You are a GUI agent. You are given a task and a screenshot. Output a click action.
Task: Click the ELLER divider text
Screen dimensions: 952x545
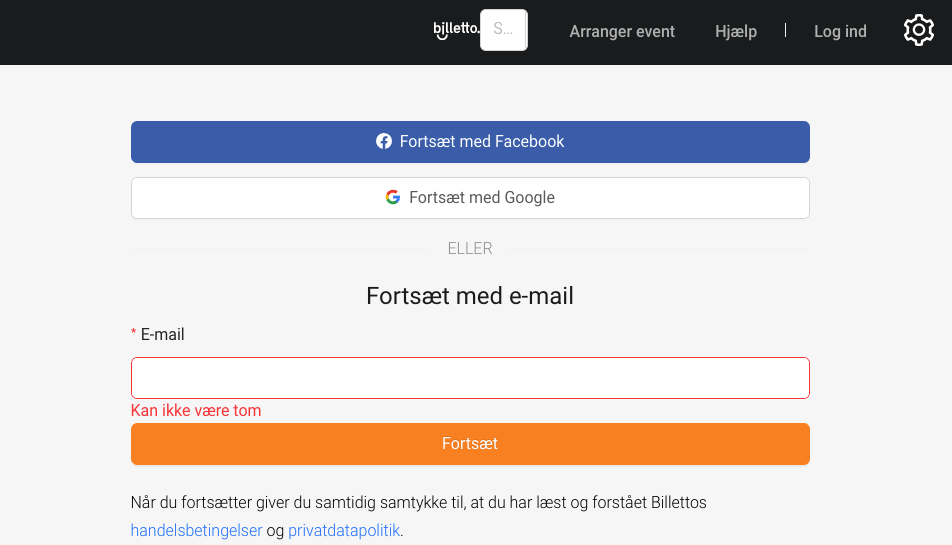click(x=470, y=248)
